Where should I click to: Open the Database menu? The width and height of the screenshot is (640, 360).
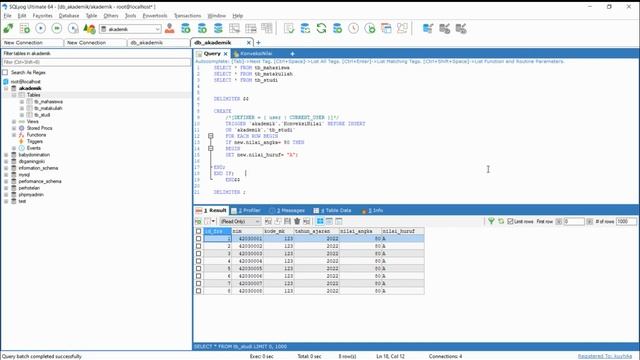[69, 16]
